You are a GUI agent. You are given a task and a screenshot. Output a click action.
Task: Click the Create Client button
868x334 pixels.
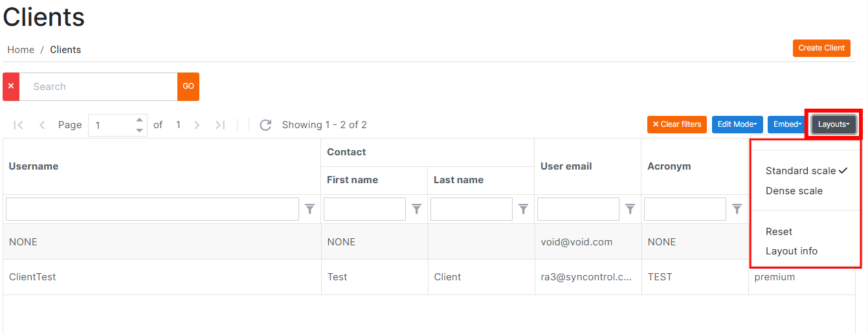tap(821, 48)
